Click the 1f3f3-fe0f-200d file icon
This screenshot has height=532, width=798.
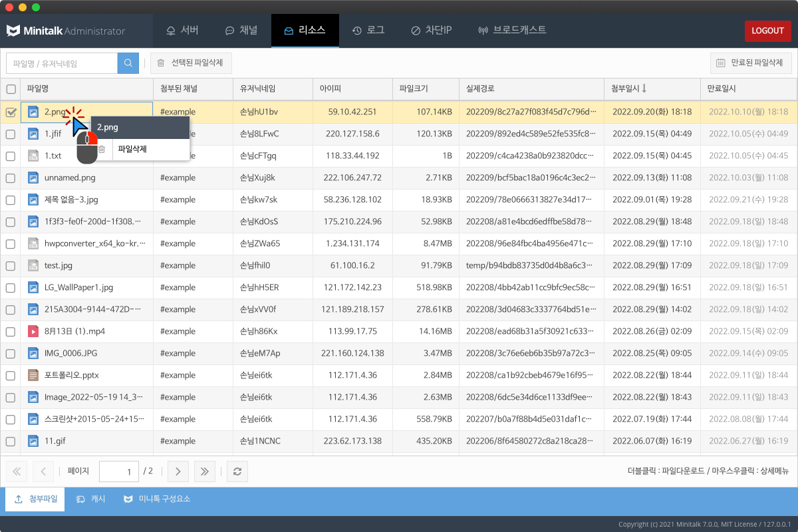tap(33, 222)
